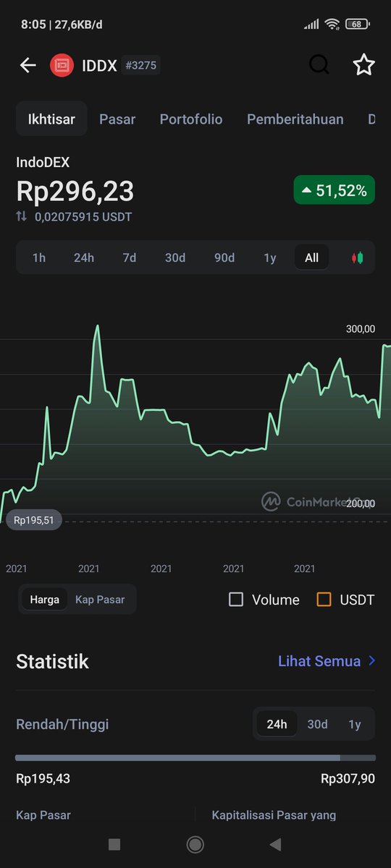Tap the Kap Pasar statistic label
This screenshot has height=868, width=391.
(x=43, y=815)
